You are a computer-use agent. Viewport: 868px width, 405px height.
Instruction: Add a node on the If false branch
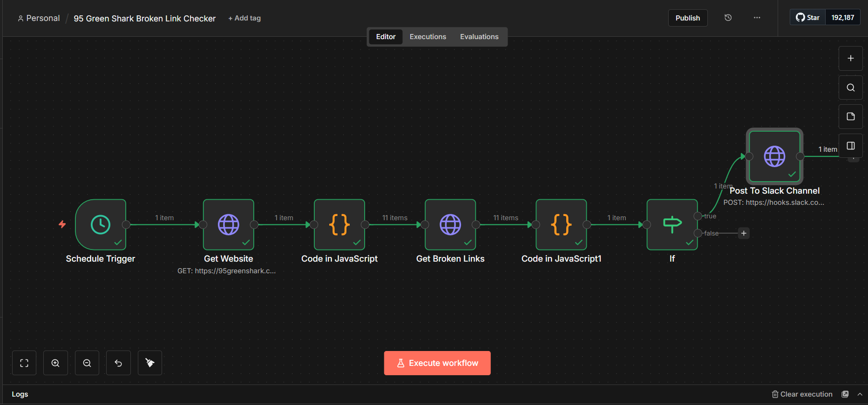tap(744, 233)
